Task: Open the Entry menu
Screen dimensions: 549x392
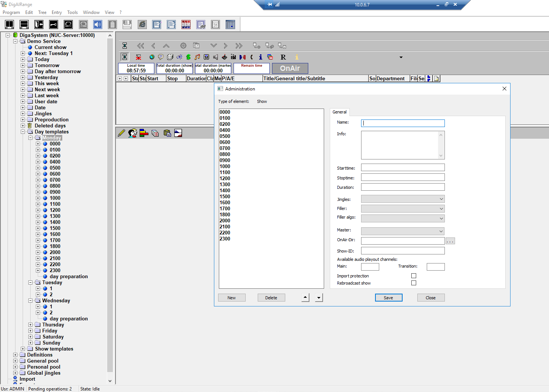Action: point(57,12)
